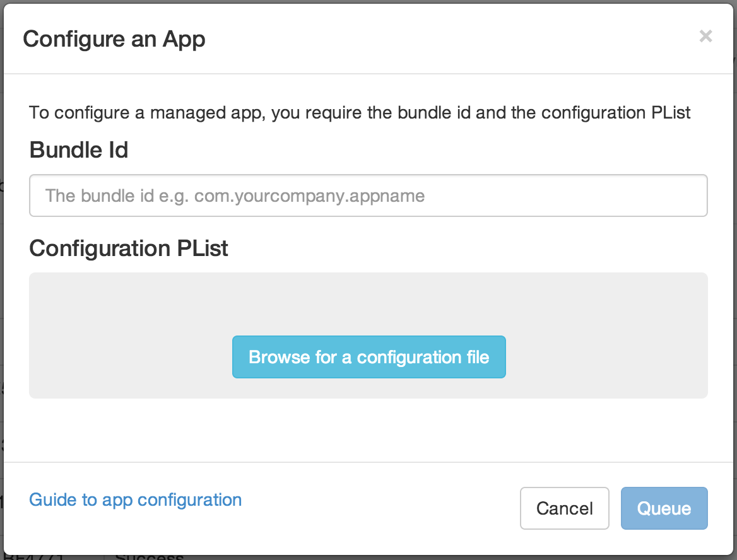Click the Configure an App dialog title
Screen dimensions: 737x560
[114, 39]
